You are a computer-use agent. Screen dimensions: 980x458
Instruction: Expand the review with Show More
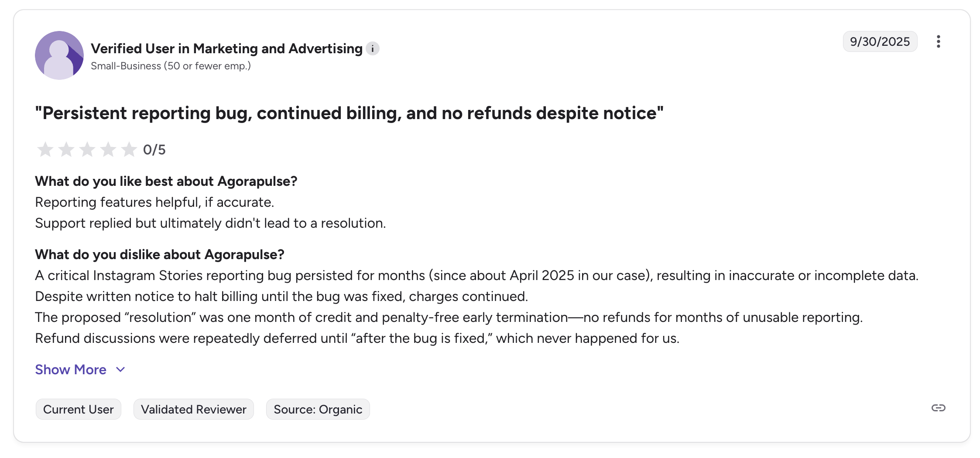pos(71,369)
